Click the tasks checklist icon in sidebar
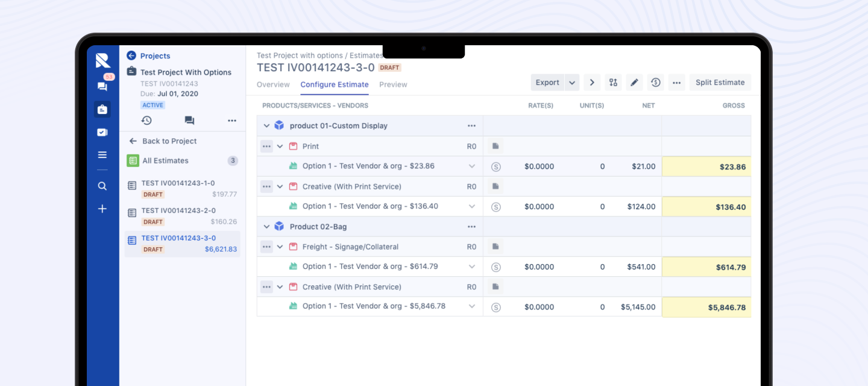The height and width of the screenshot is (386, 868). point(102,132)
